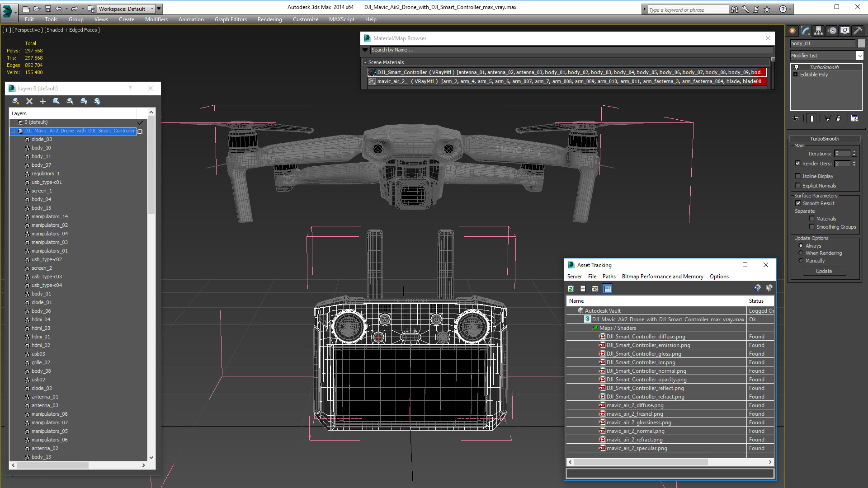Select the When Rendering update option

[801, 253]
